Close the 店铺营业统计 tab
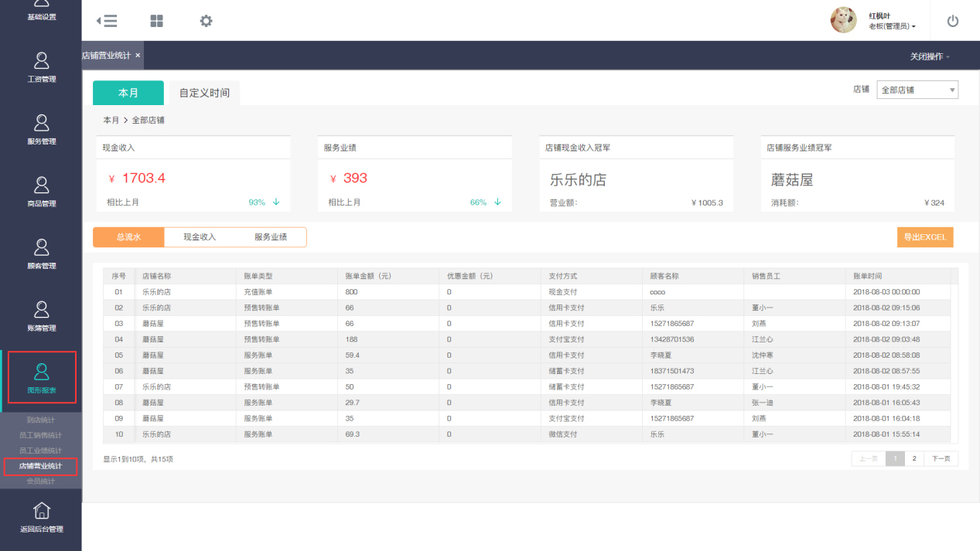Screen dimensions: 980x551 (138, 56)
